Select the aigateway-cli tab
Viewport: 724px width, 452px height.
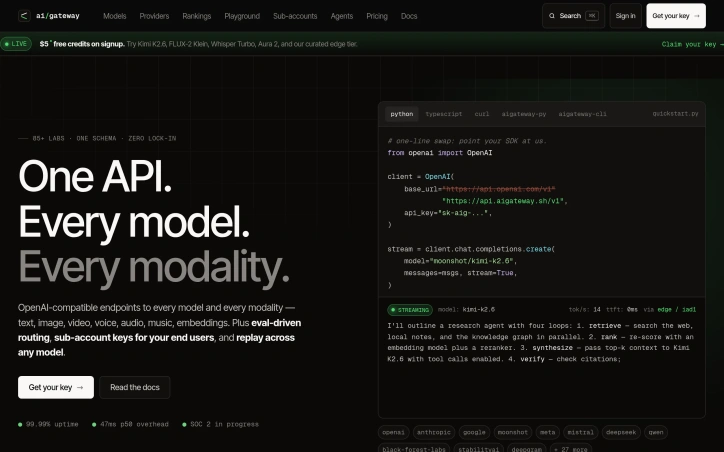coord(582,114)
